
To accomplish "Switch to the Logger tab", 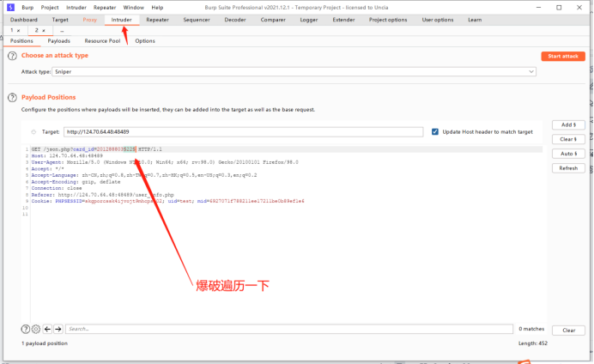I will point(309,20).
